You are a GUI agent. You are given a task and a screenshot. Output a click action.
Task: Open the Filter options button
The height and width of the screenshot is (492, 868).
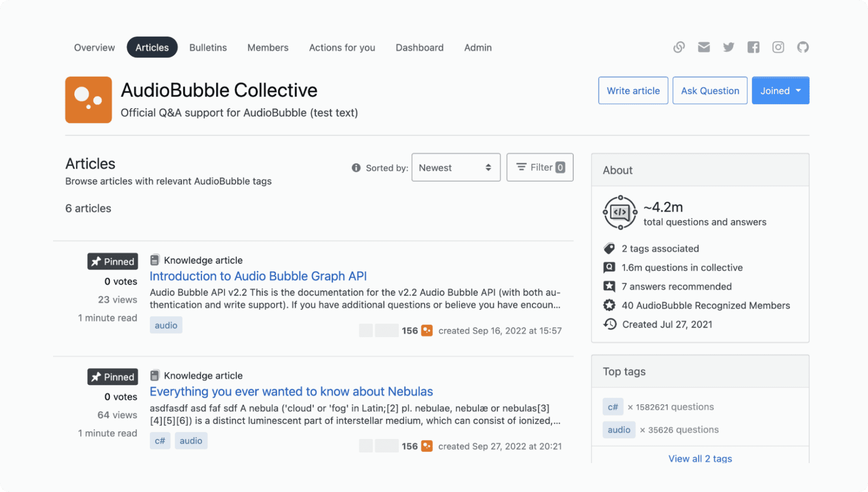point(540,167)
